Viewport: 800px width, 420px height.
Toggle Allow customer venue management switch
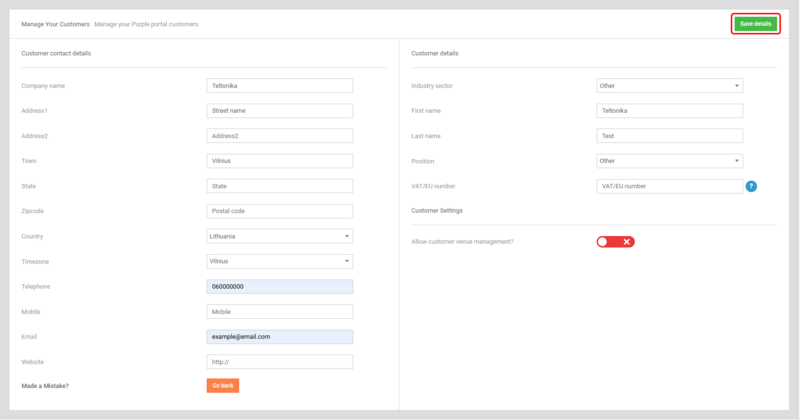click(x=616, y=242)
